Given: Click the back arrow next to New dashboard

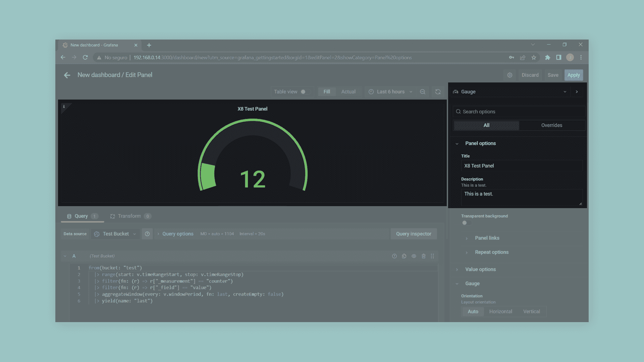Looking at the screenshot, I should pyautogui.click(x=67, y=75).
